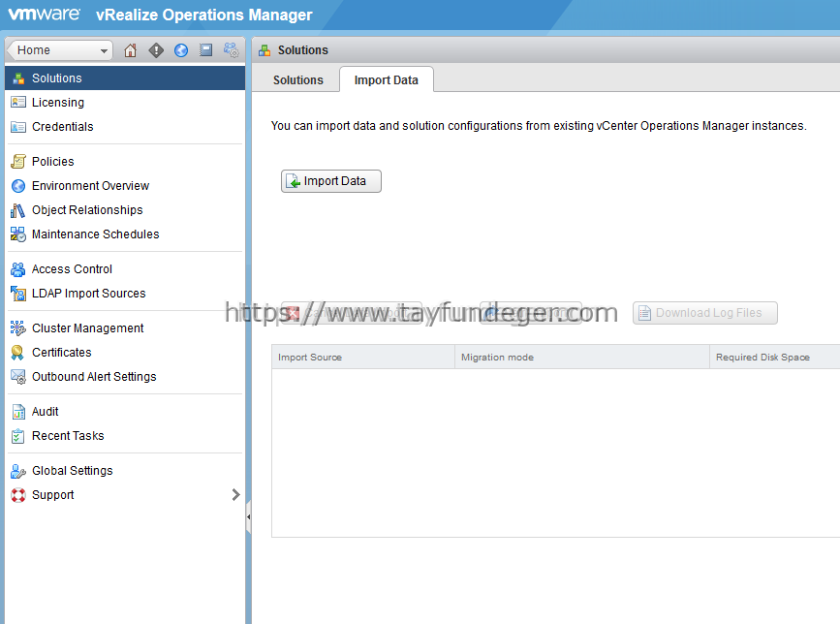This screenshot has width=840, height=624.
Task: Click the Environment Overview globe icon
Action: (x=18, y=186)
